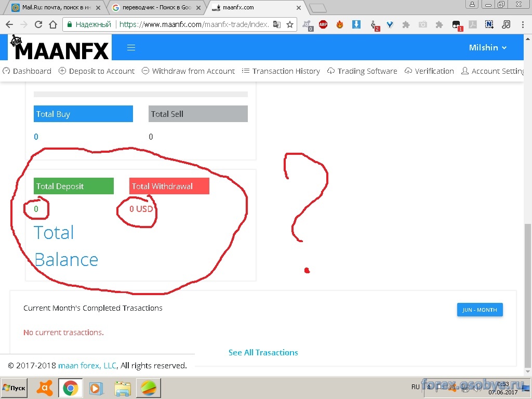Open the browser home page icon
This screenshot has width=532, height=399.
pyautogui.click(x=53, y=24)
